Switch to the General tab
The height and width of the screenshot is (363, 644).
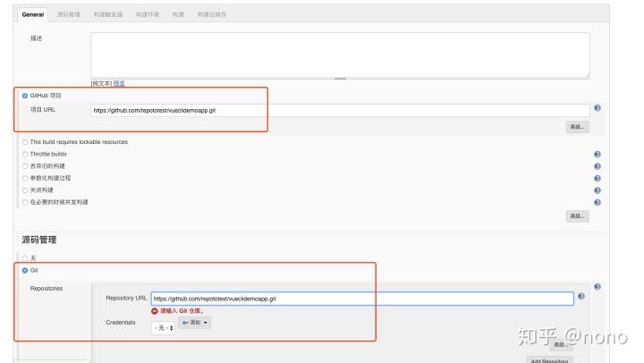(33, 14)
